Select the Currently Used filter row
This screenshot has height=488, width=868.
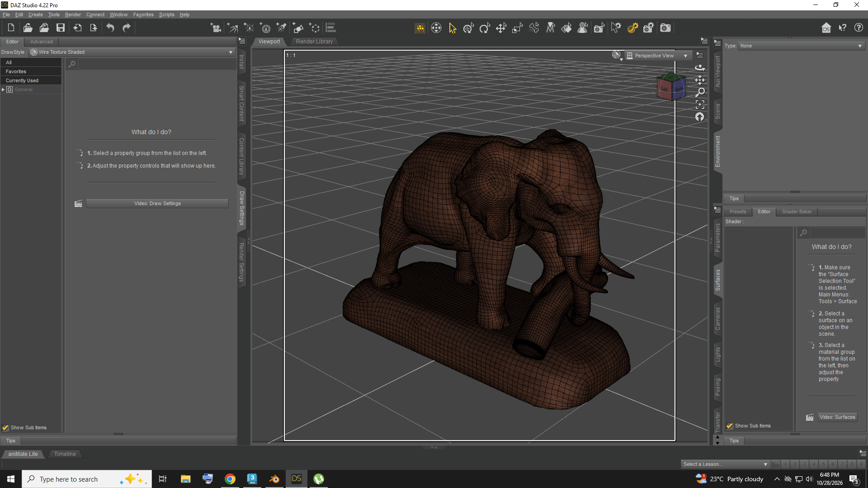(31, 80)
